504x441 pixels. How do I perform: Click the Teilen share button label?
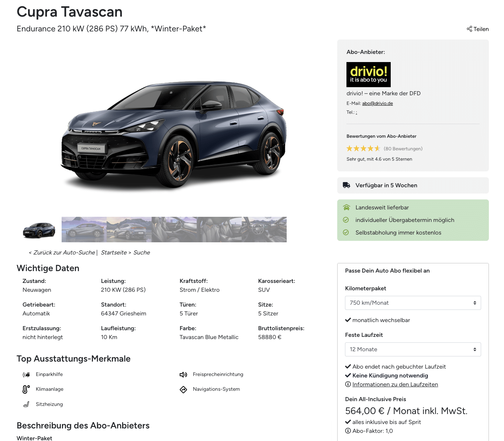click(x=481, y=29)
